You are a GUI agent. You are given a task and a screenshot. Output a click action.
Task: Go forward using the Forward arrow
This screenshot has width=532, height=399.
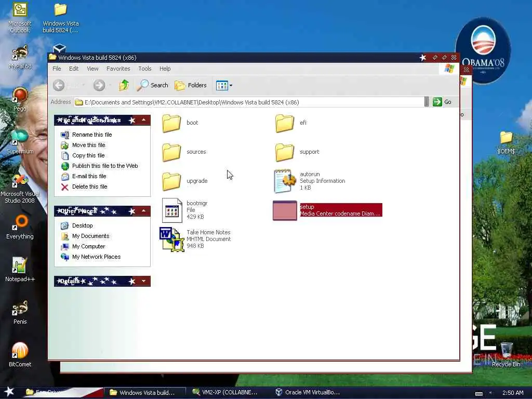tap(99, 85)
